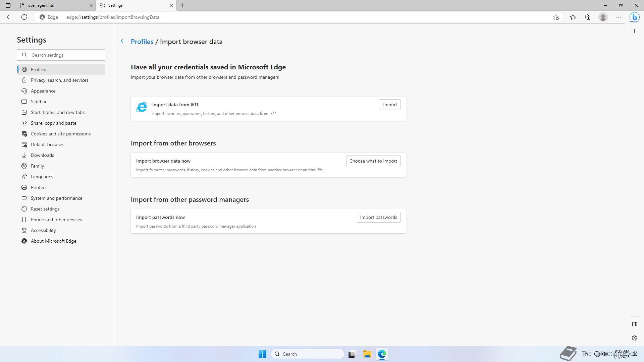Open Printers settings

click(x=61, y=187)
